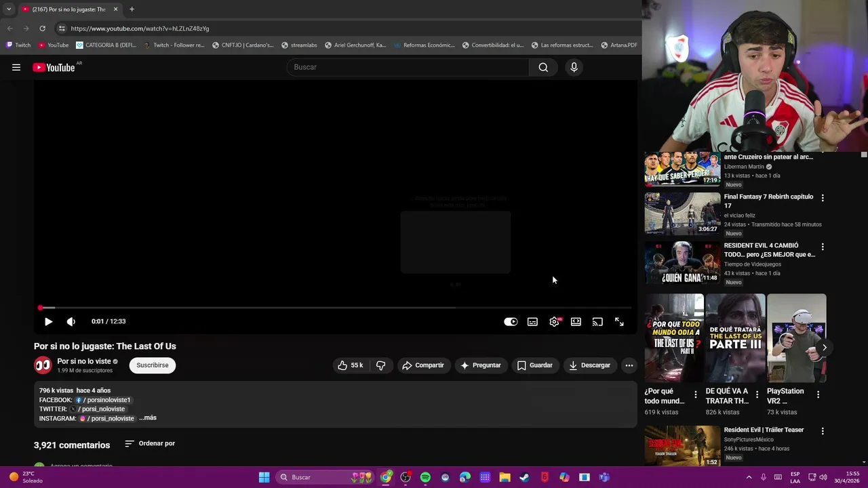Click the YouTube URL address bar
This screenshot has height=488, width=868.
pos(140,28)
